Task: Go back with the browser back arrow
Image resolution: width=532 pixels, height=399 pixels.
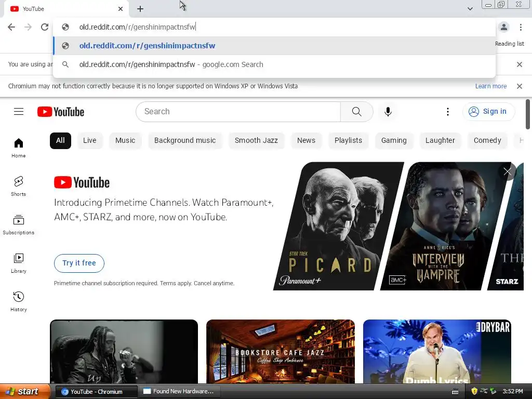Action: pos(11,27)
